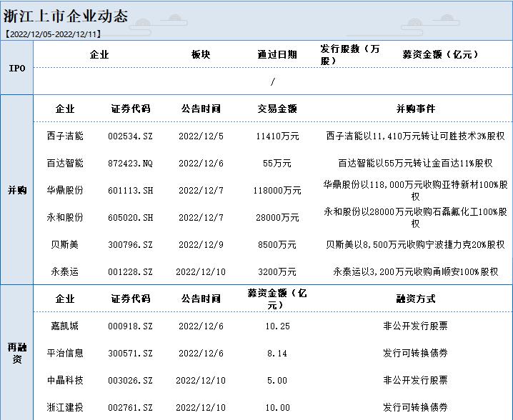This screenshot has height=420, width=513.
Task: Click the IPO section label
Action: click(17, 68)
